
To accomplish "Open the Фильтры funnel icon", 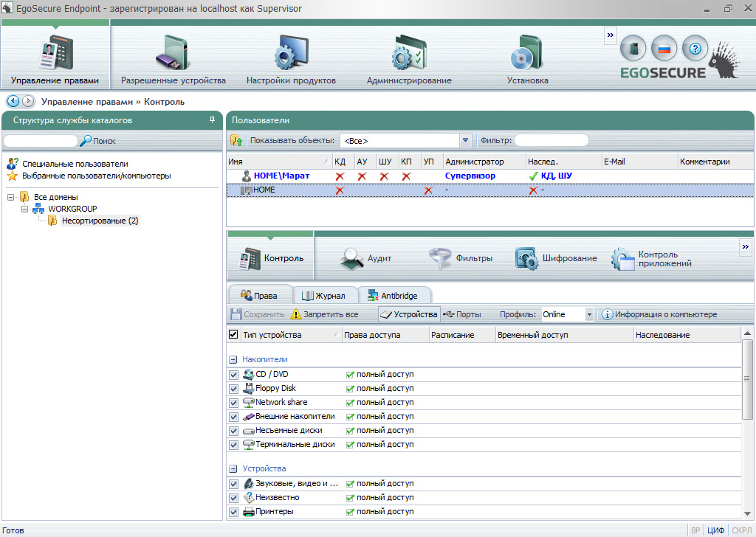I will coord(441,258).
